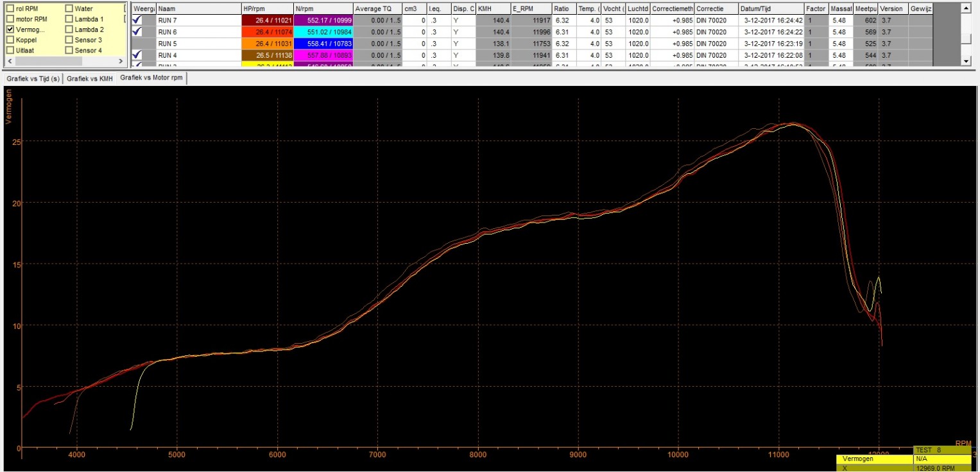Click the Version column header
The image size is (980, 472).
pyautogui.click(x=893, y=9)
